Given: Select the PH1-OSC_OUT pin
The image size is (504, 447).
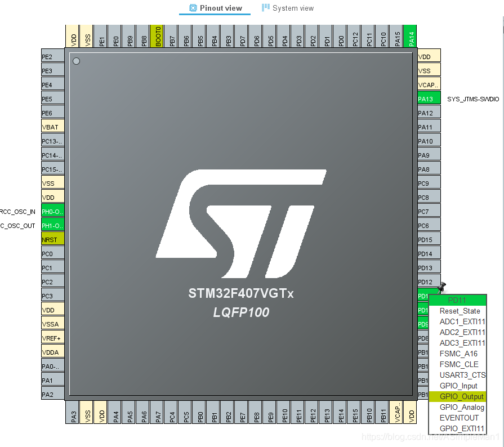Looking at the screenshot, I should [53, 225].
